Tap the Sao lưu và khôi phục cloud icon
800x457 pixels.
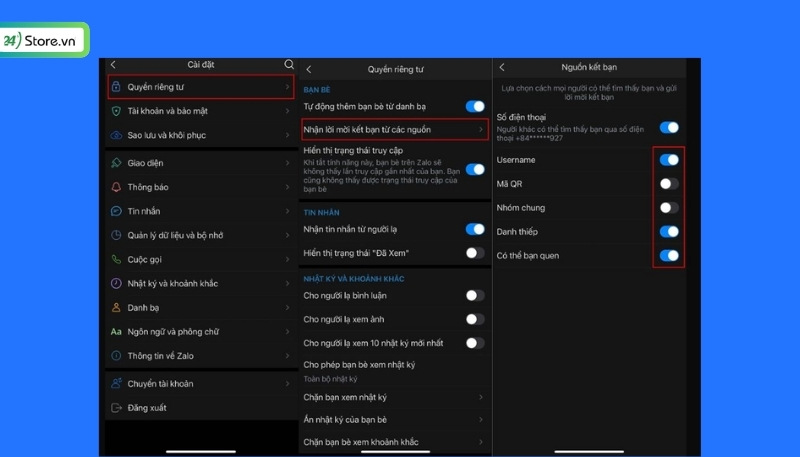(x=116, y=135)
